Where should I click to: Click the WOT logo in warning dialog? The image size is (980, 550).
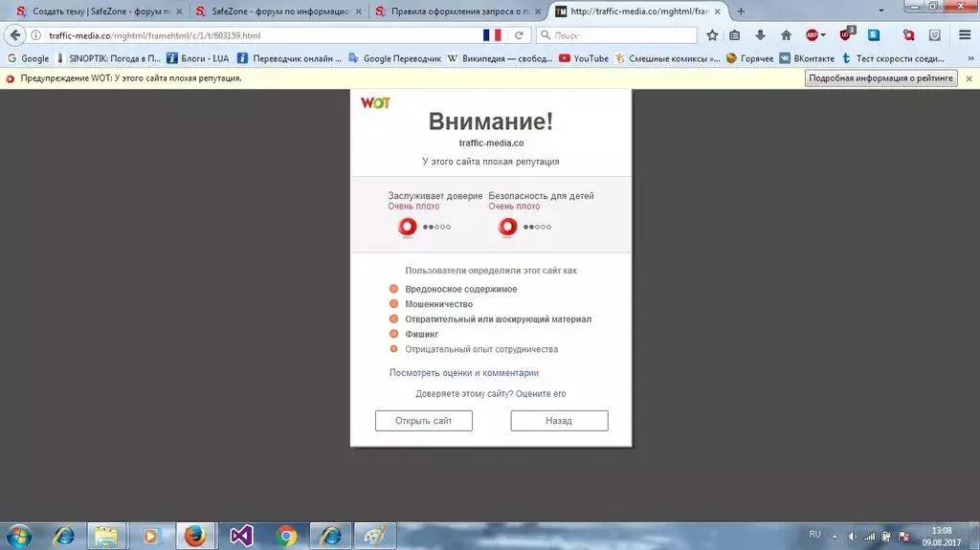point(375,102)
